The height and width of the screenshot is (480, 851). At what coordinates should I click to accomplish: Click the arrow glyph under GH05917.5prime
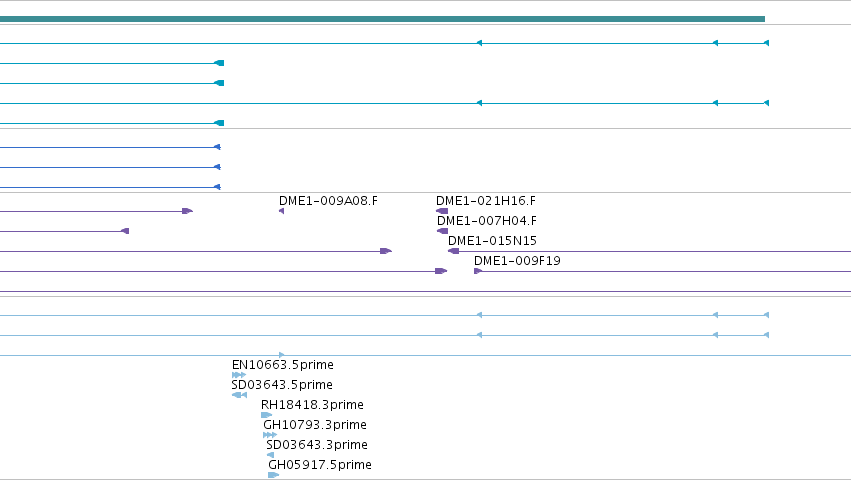[274, 475]
